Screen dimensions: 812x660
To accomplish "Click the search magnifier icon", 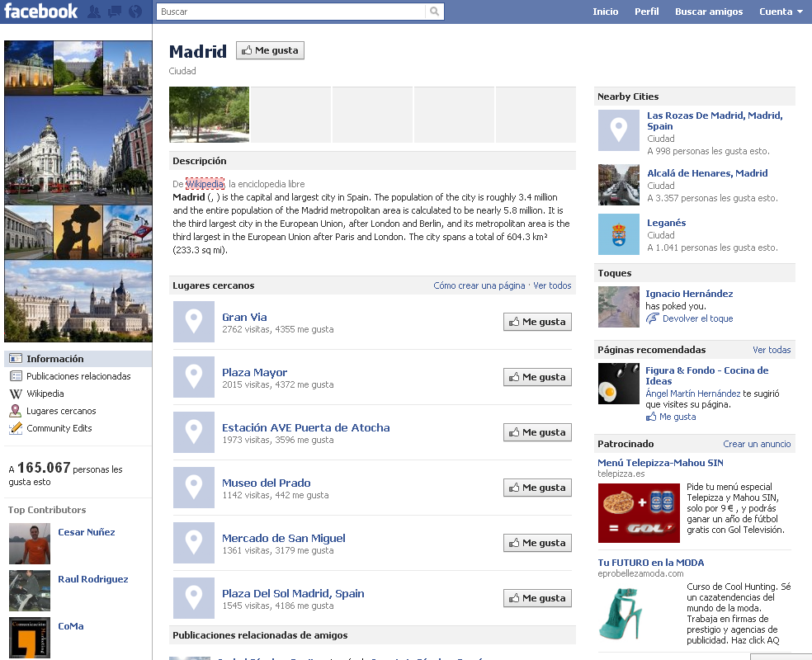I will (434, 12).
